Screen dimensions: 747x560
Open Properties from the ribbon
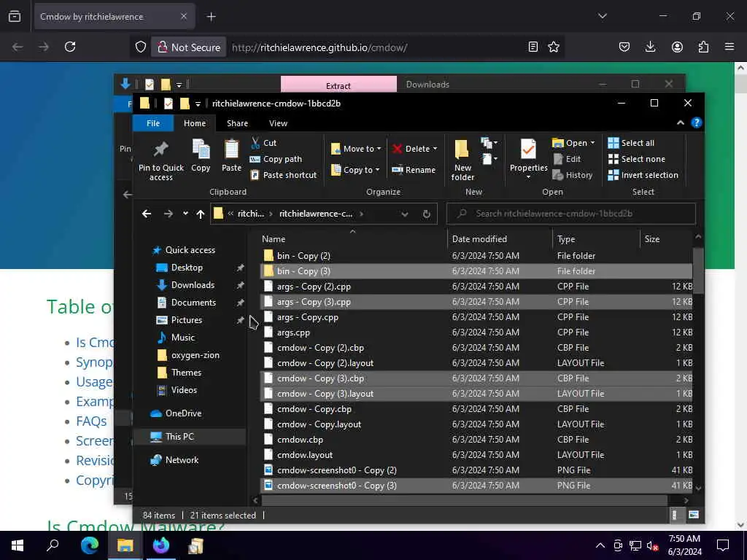tap(528, 158)
